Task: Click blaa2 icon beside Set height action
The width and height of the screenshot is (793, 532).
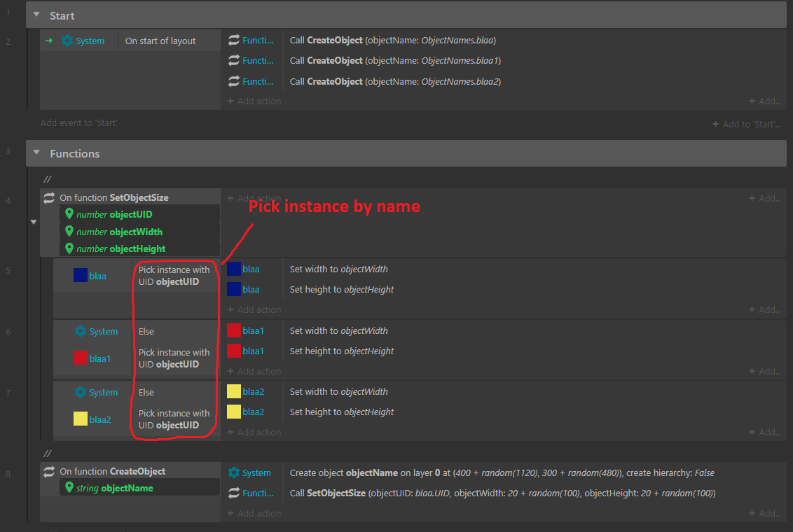Action: click(x=234, y=412)
